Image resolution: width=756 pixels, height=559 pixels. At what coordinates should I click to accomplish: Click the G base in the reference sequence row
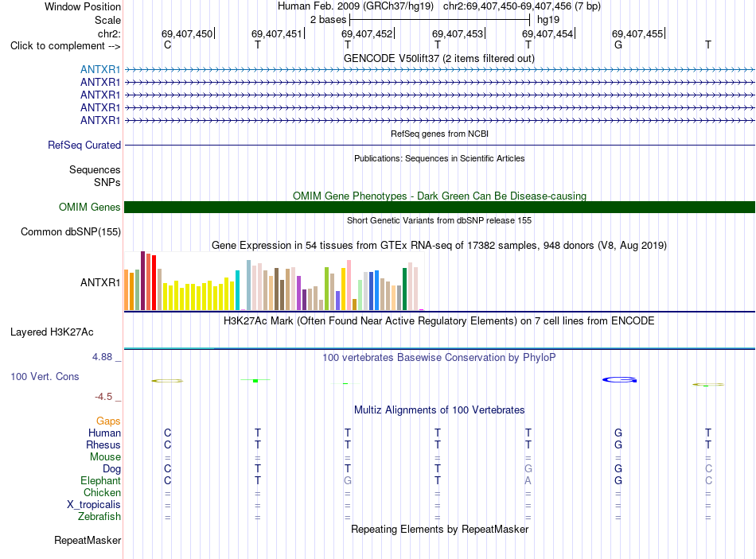click(618, 45)
